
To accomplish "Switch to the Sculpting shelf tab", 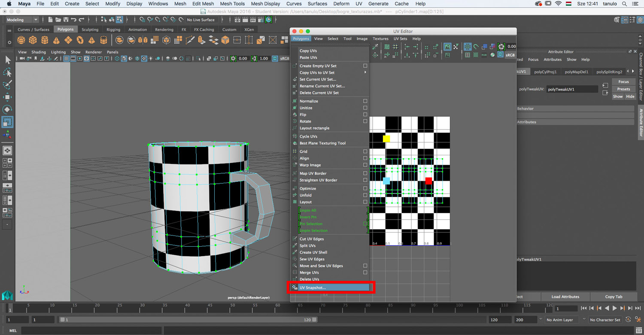I will click(x=90, y=30).
